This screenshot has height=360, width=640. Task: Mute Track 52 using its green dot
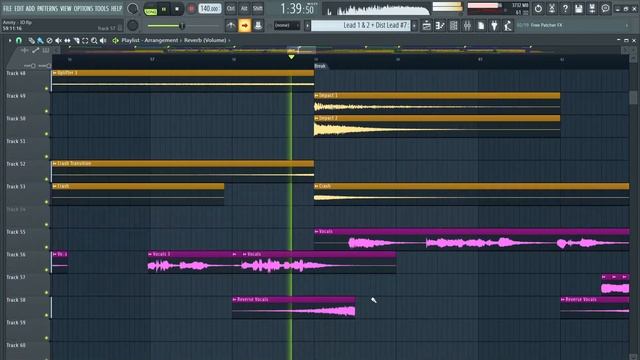pyautogui.click(x=47, y=179)
